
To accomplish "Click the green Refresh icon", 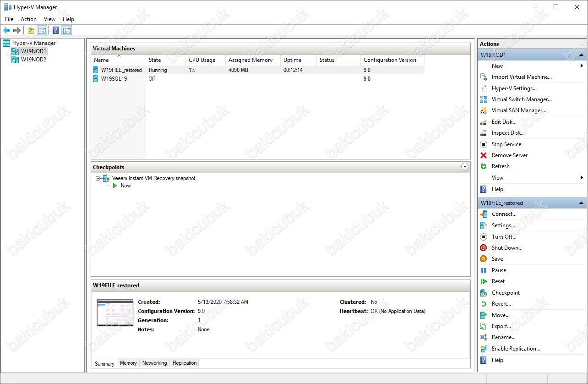I will [x=483, y=166].
